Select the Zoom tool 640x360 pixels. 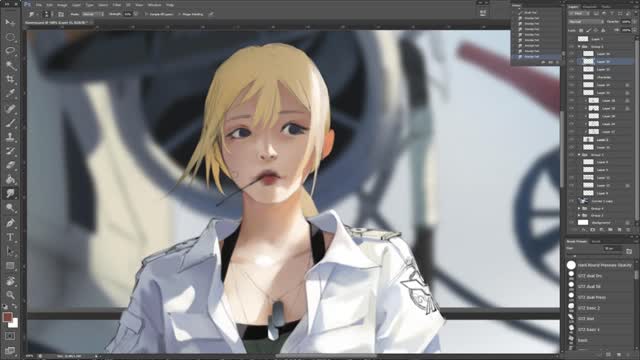[10, 295]
